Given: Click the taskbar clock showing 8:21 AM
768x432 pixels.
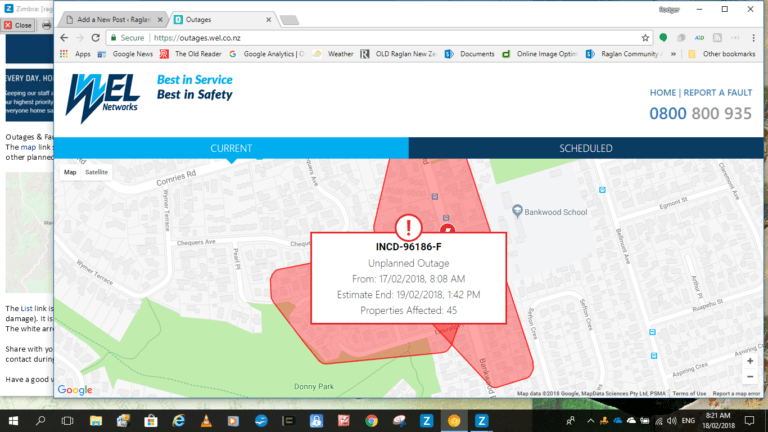Looking at the screenshot, I should click(718, 421).
